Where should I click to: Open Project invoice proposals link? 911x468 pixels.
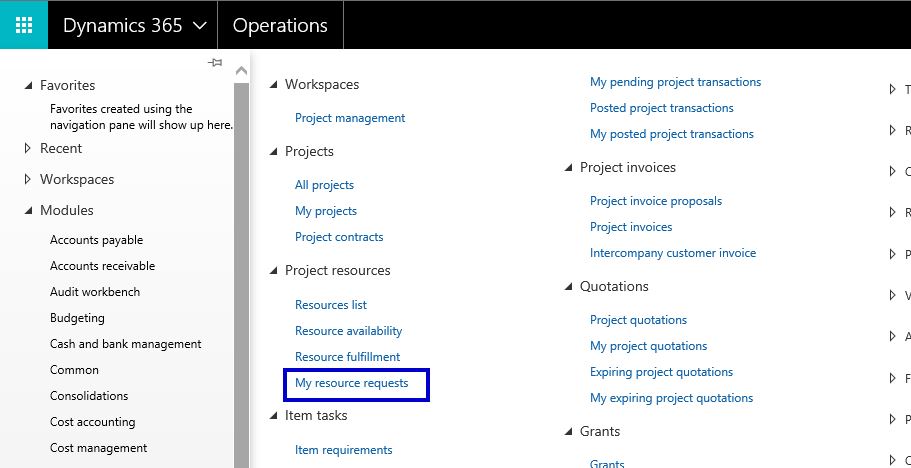point(655,201)
